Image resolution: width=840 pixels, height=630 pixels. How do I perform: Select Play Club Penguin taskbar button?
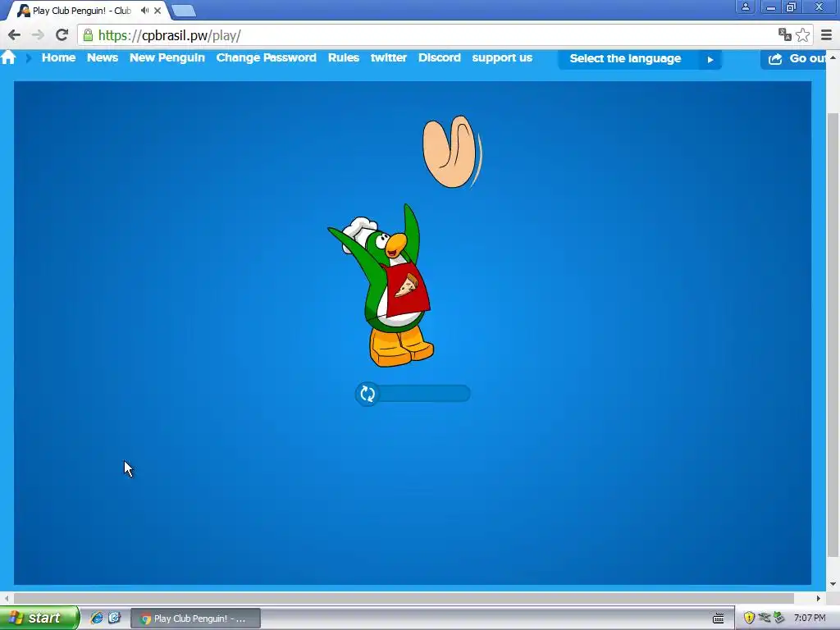pyautogui.click(x=195, y=619)
